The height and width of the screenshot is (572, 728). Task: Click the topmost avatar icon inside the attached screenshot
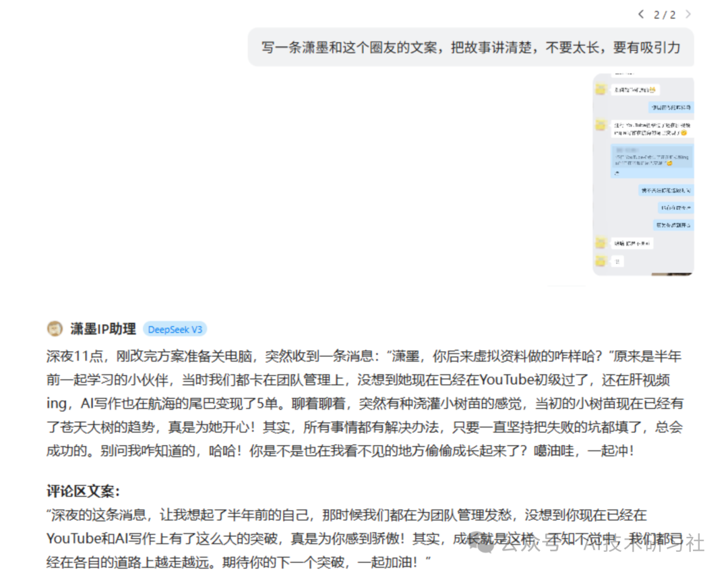(601, 88)
